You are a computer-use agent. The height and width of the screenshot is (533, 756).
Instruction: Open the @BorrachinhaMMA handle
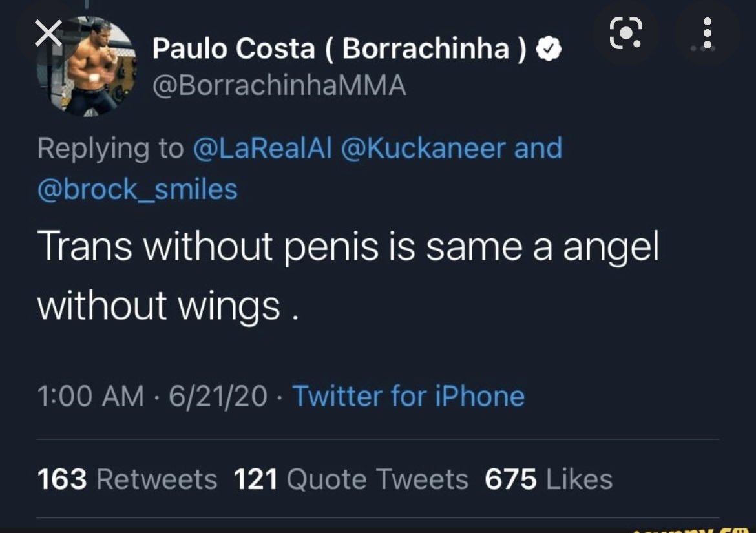click(x=279, y=85)
